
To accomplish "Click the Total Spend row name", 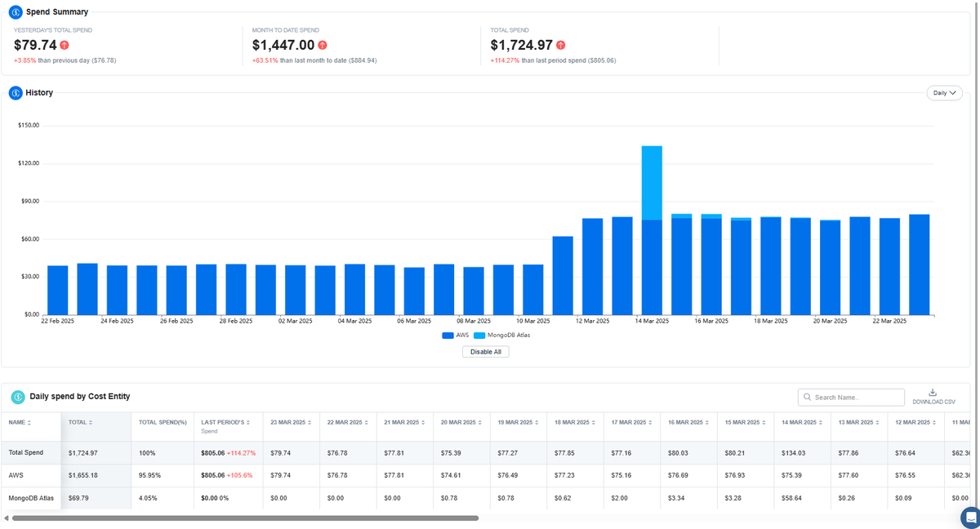I will 26,452.
